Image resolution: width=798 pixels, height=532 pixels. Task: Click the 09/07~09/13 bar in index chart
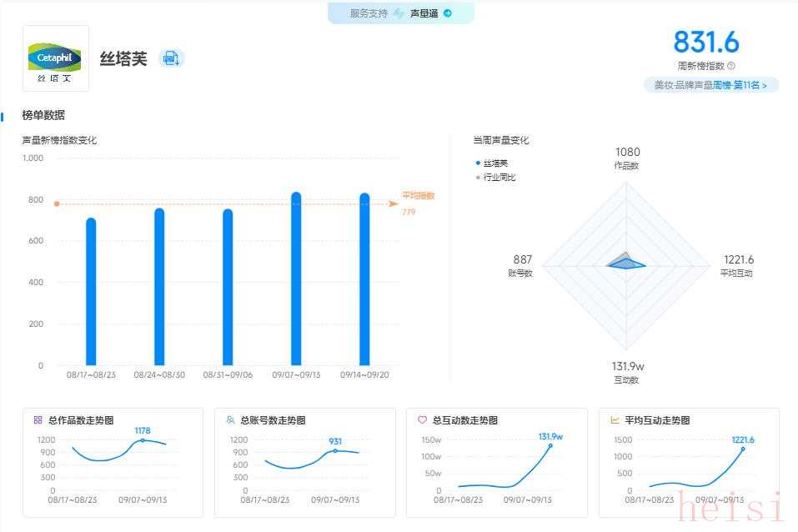click(x=296, y=280)
